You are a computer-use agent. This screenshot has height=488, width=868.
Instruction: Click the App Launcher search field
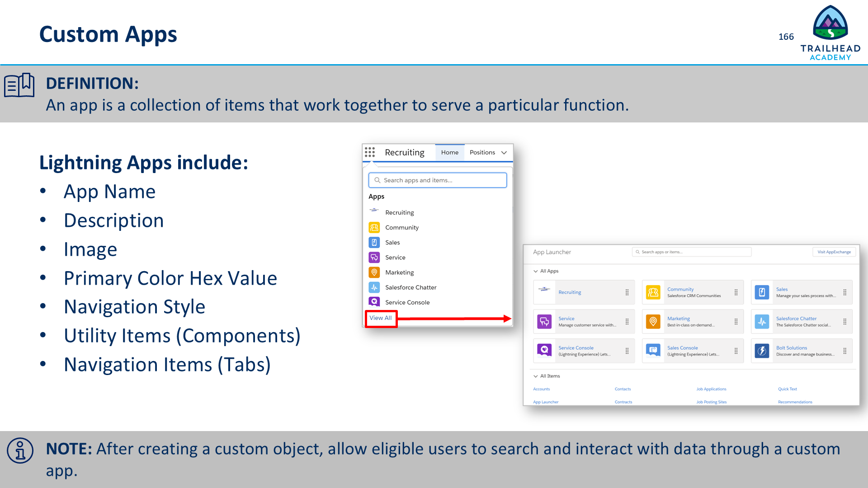click(x=692, y=252)
